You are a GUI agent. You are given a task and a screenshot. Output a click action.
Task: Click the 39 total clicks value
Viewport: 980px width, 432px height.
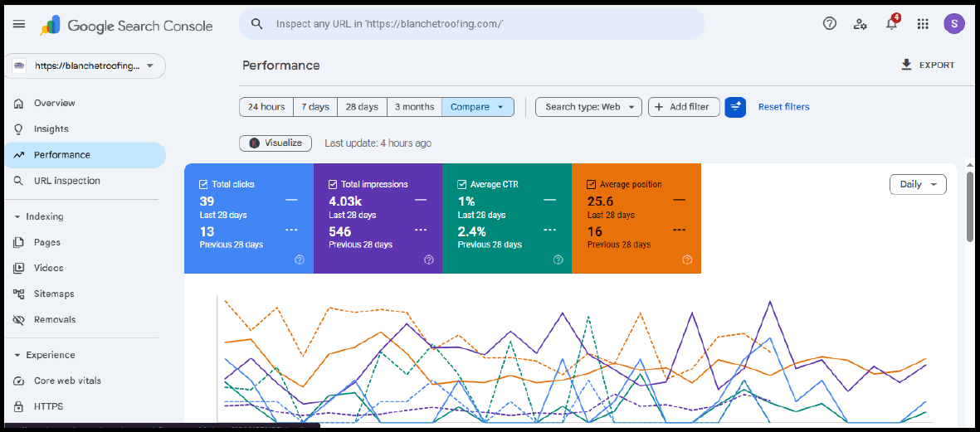pos(207,201)
